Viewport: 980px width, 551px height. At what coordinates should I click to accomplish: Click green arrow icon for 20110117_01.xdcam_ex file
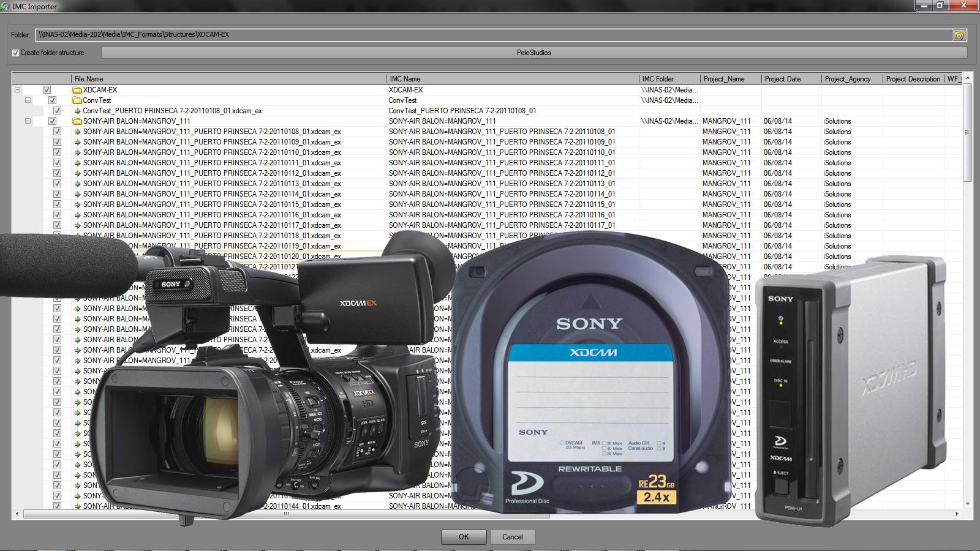click(x=77, y=225)
